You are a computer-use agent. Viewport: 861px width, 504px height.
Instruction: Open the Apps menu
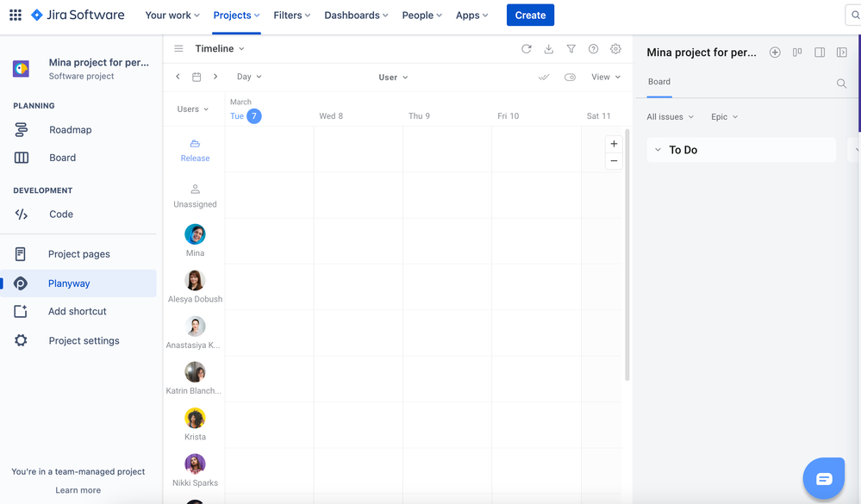click(x=471, y=16)
